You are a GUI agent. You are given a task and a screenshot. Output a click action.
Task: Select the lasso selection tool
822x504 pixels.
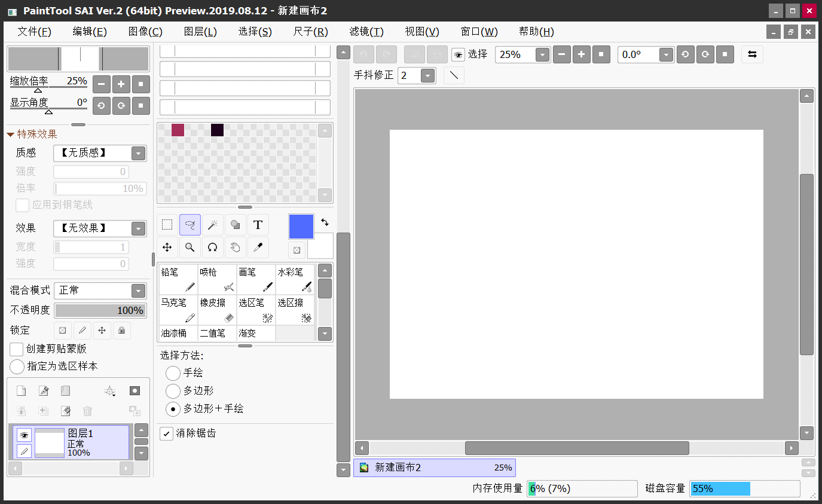190,225
